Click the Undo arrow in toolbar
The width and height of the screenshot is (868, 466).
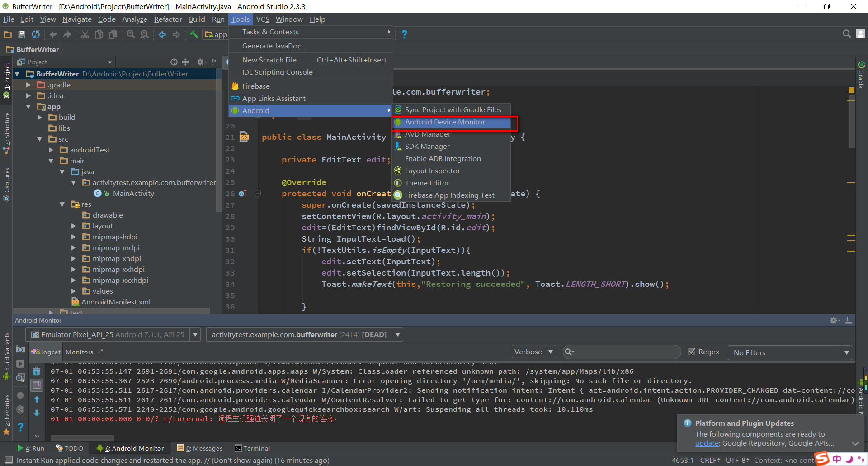(x=53, y=34)
